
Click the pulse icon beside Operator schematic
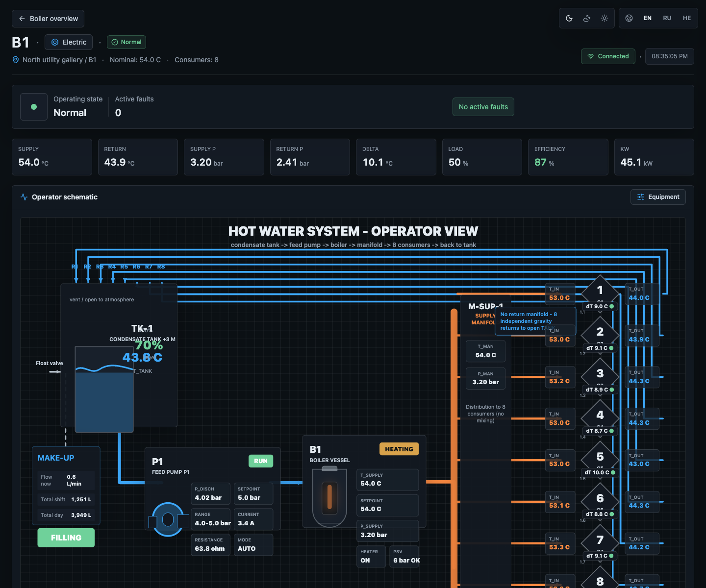(x=24, y=197)
